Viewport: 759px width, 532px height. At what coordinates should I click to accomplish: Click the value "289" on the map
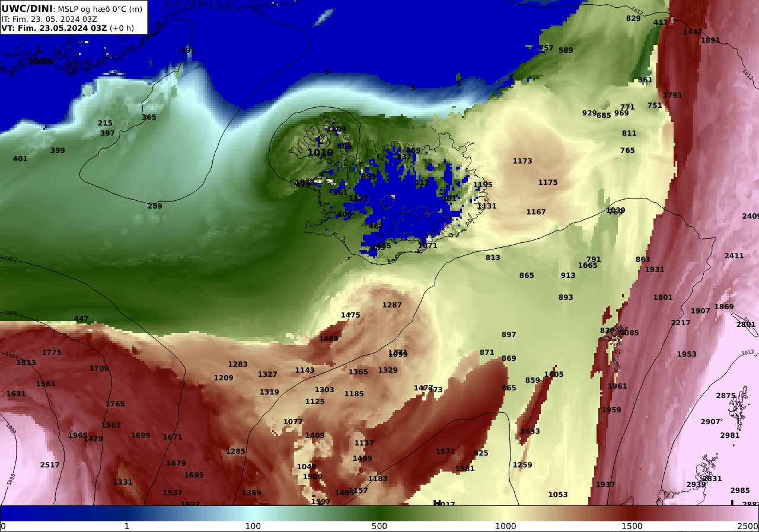pyautogui.click(x=155, y=206)
